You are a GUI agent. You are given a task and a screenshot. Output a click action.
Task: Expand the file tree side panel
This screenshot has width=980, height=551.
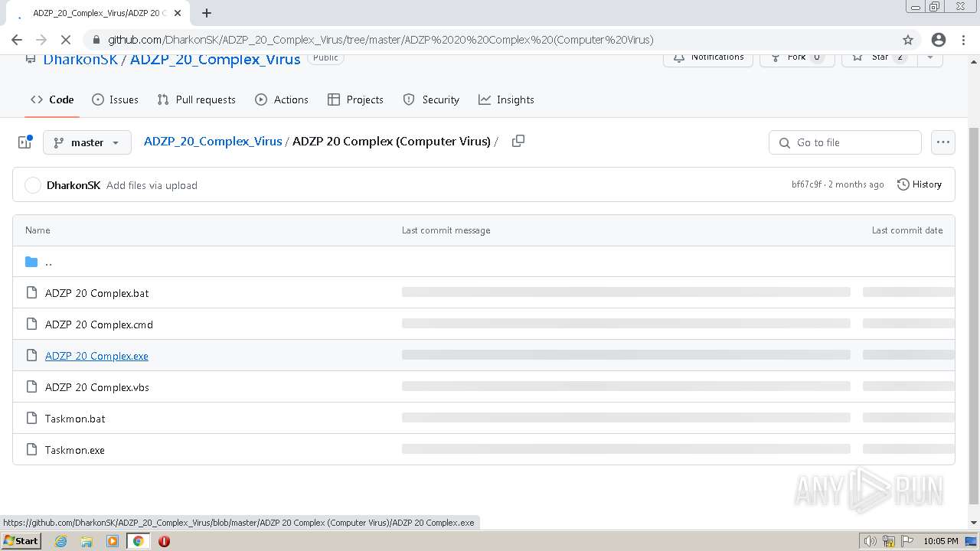pos(24,142)
